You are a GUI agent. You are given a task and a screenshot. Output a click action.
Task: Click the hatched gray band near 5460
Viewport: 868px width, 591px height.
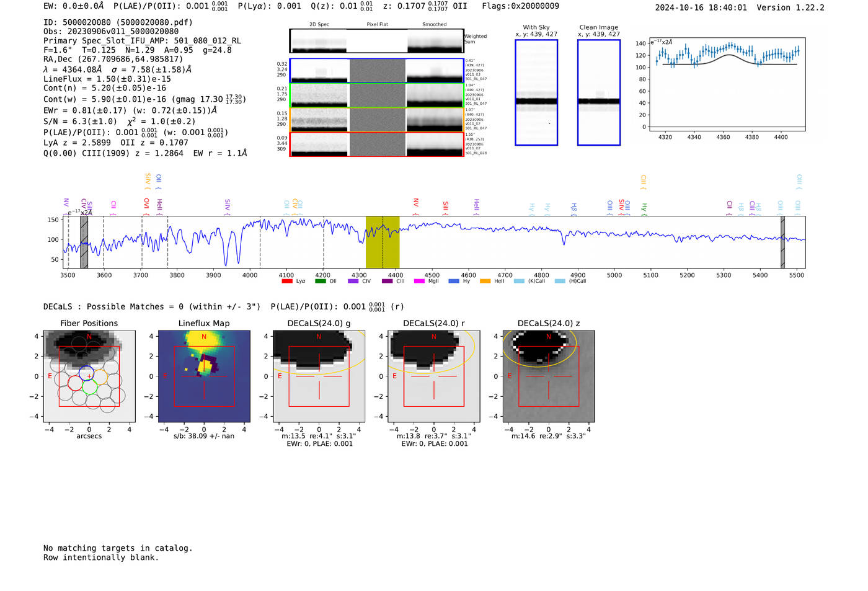[783, 242]
